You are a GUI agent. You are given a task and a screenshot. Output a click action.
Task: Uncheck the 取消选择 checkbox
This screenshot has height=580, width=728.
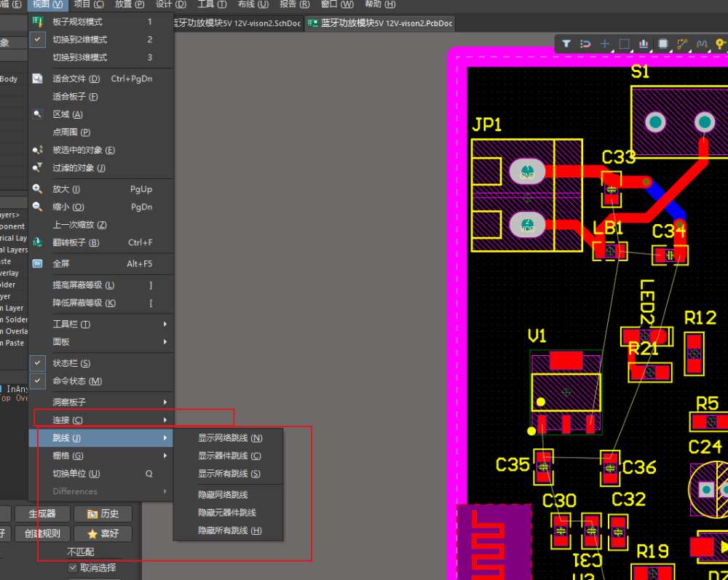pyautogui.click(x=72, y=568)
